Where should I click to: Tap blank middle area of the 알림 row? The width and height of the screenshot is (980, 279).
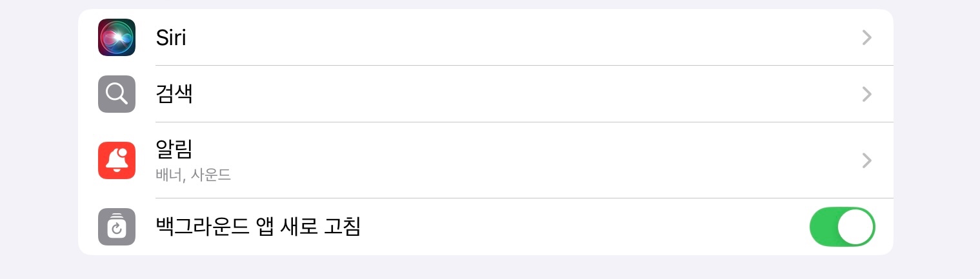point(516,160)
